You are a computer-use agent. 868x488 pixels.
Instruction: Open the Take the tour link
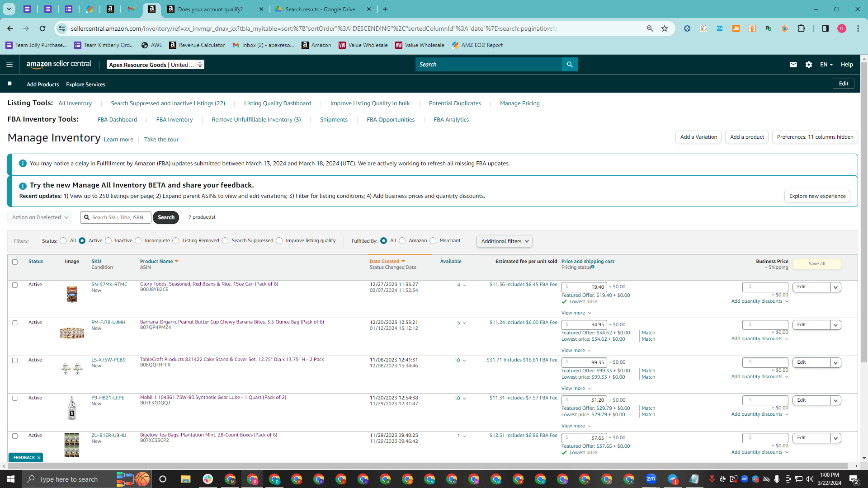[x=161, y=140]
